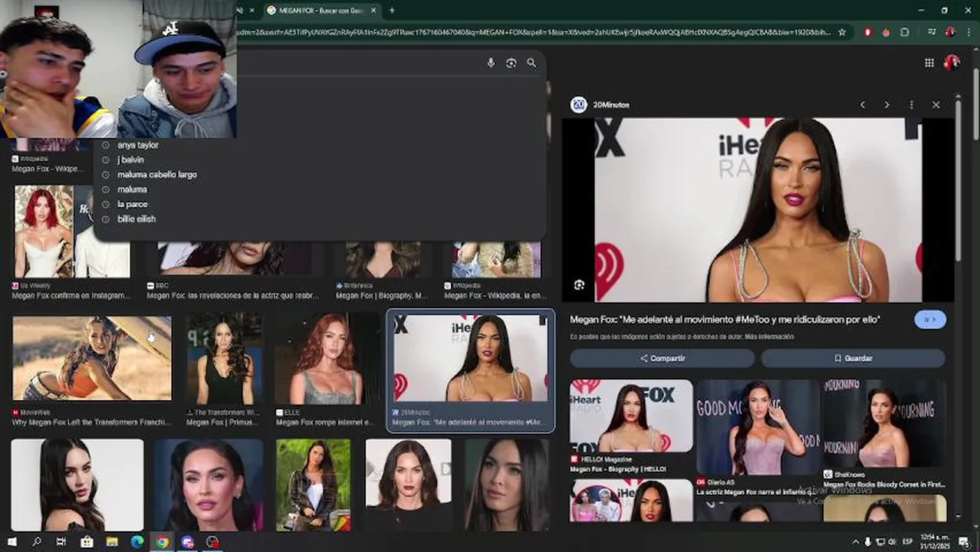
Task: Open the HELLO! Magazine related image
Action: click(631, 416)
